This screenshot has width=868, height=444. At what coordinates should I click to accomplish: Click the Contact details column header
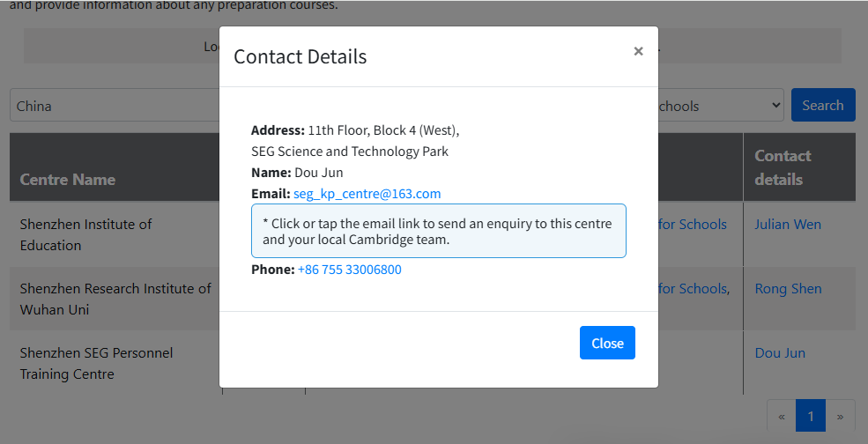[782, 167]
